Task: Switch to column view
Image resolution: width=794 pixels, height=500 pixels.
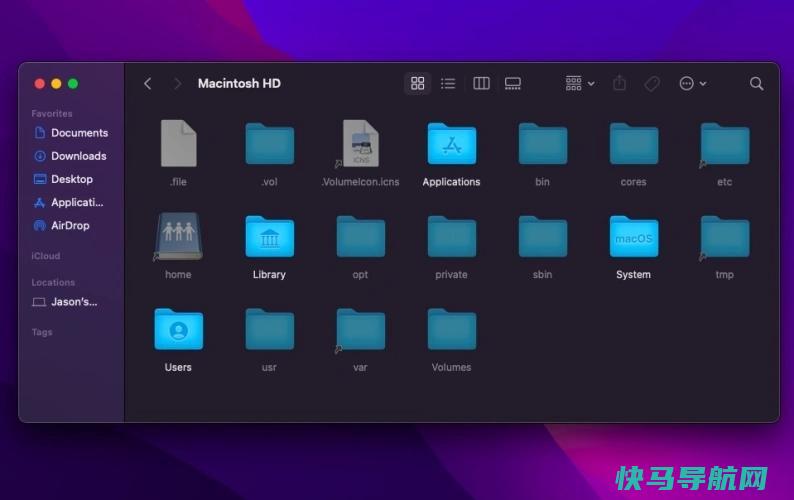Action: point(481,83)
